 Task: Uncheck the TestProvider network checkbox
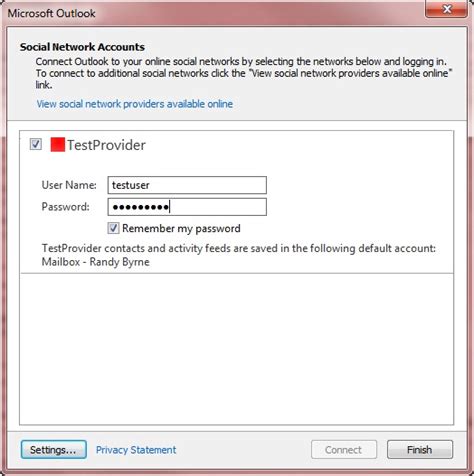36,144
